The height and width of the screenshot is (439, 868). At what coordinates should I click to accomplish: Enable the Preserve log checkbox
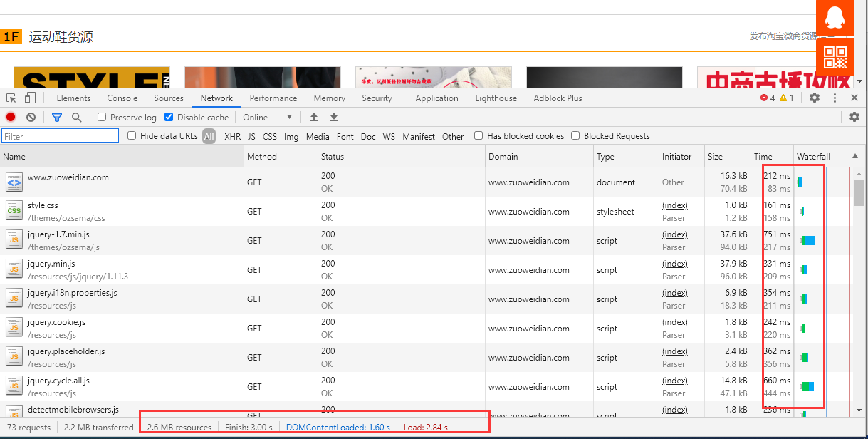coord(102,117)
